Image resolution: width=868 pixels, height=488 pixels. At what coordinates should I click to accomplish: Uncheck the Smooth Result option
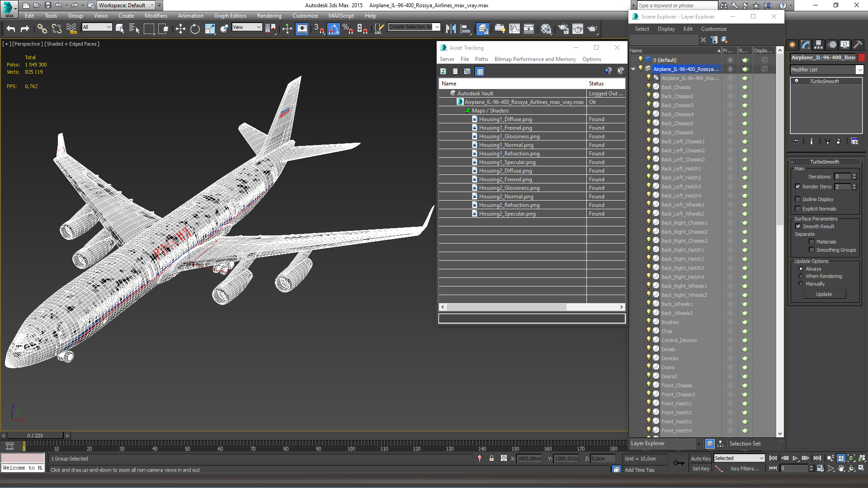(x=798, y=226)
